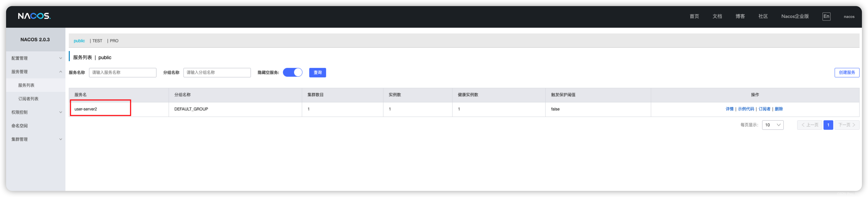
Task: Open the 配置管理 sidebar menu
Action: [x=36, y=58]
